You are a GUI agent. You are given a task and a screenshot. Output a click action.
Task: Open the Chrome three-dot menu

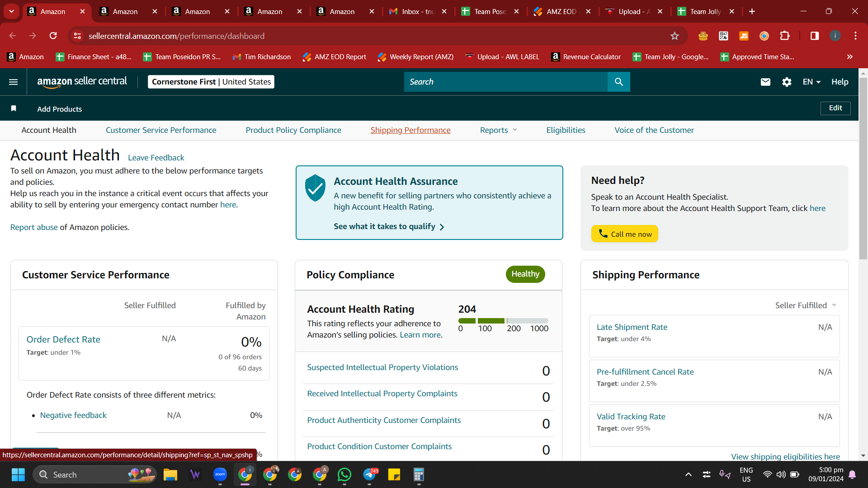point(855,36)
